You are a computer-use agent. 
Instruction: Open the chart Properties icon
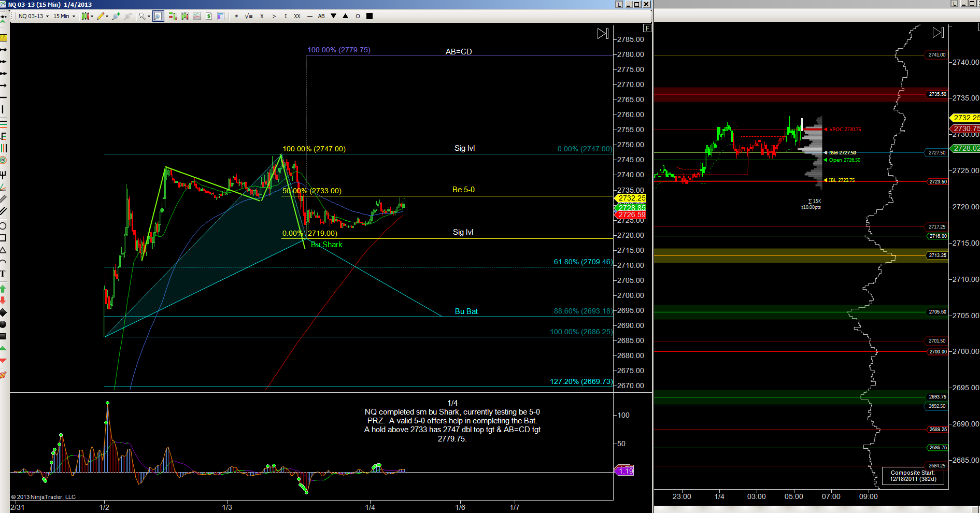tap(221, 16)
